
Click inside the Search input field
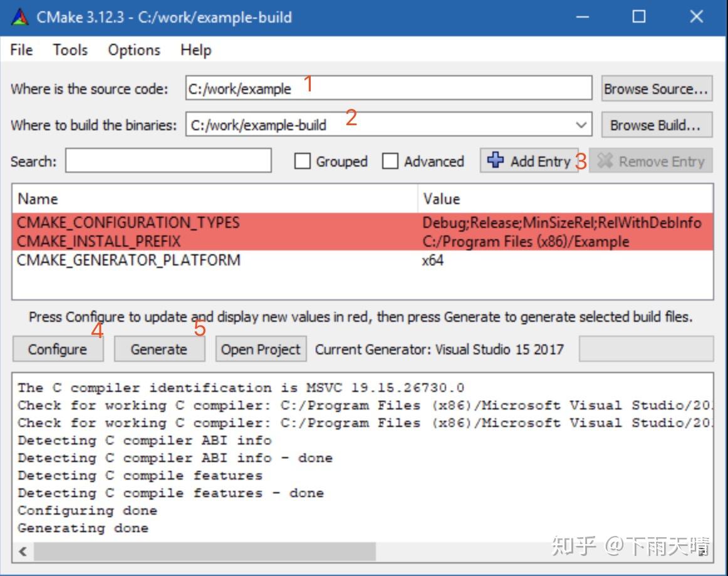168,161
